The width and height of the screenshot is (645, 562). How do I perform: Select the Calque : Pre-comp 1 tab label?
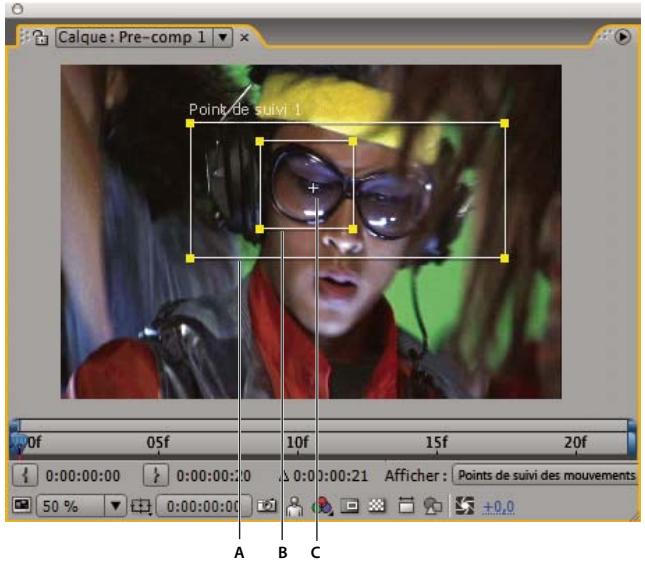coord(132,37)
